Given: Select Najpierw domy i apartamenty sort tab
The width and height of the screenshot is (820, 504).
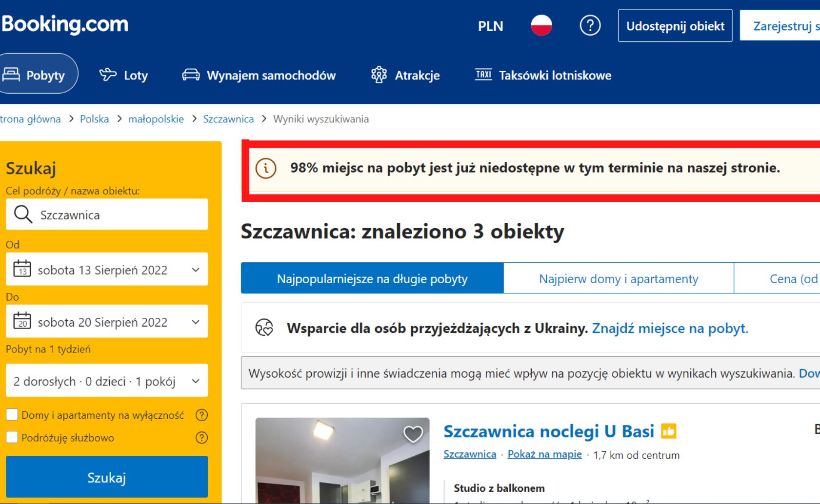Looking at the screenshot, I should [x=619, y=278].
